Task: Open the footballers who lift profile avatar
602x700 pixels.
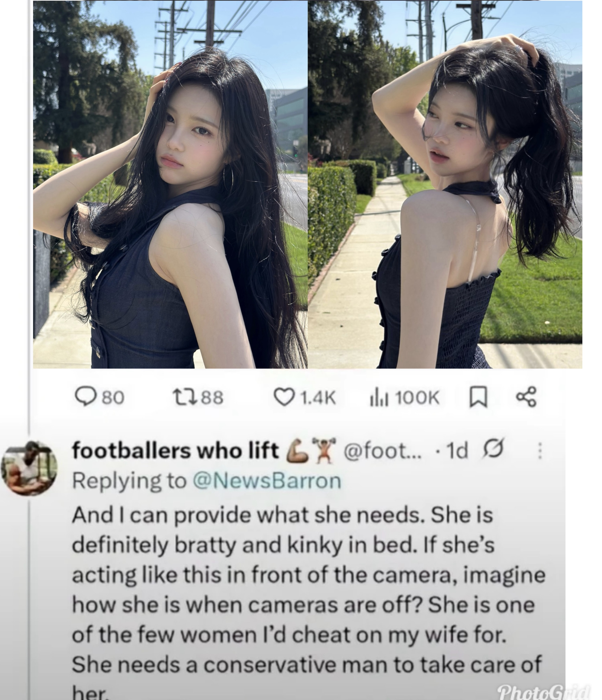Action: 29,468
